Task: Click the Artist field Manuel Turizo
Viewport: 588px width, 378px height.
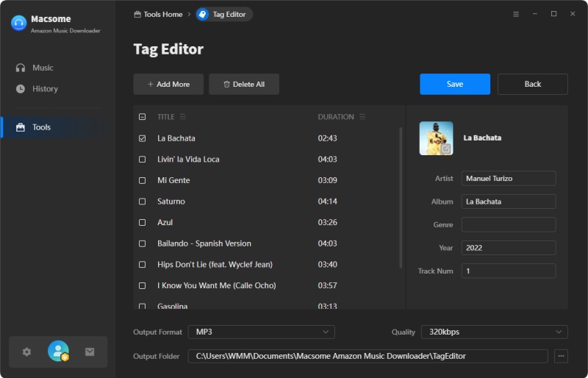Action: (509, 178)
